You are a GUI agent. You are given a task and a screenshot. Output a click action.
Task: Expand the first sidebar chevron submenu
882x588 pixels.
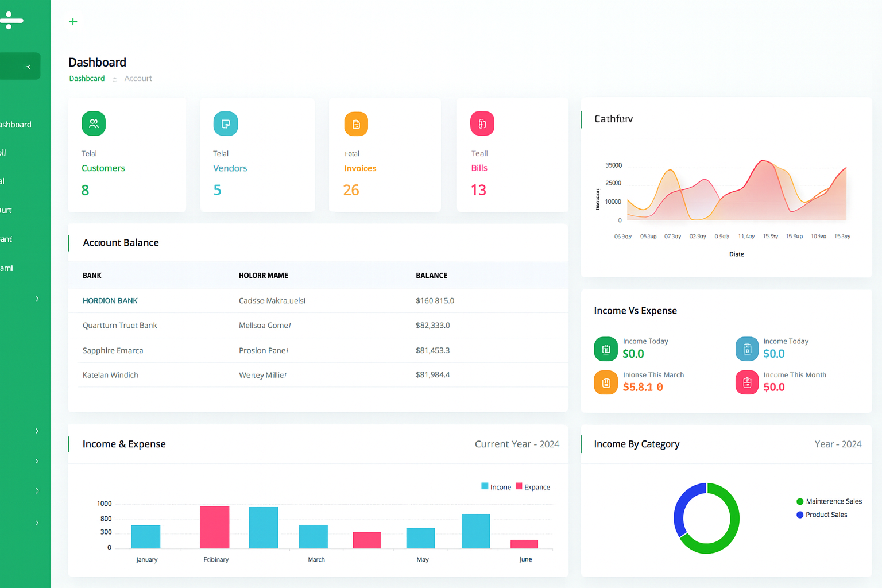click(x=37, y=299)
